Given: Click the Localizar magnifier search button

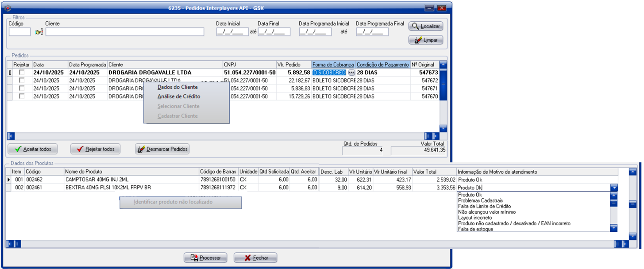Looking at the screenshot, I should point(425,26).
